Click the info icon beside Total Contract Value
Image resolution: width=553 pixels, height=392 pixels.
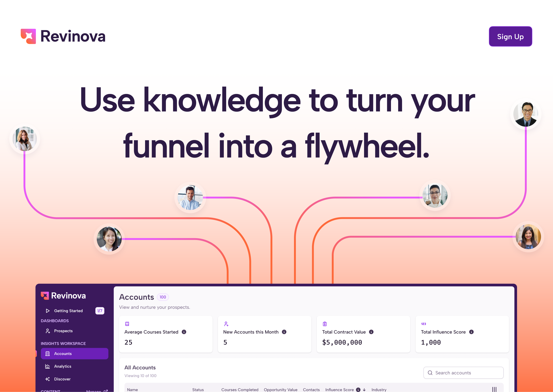[x=371, y=332]
